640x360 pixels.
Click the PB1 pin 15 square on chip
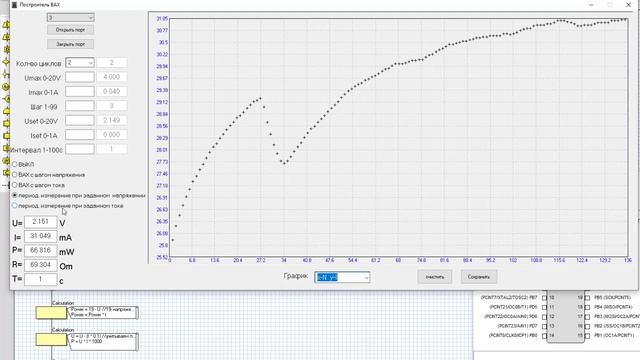pyautogui.click(x=587, y=336)
